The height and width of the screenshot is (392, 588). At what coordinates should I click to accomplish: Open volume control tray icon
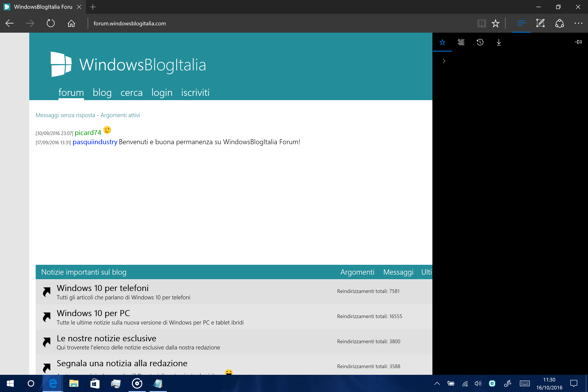coord(478,383)
